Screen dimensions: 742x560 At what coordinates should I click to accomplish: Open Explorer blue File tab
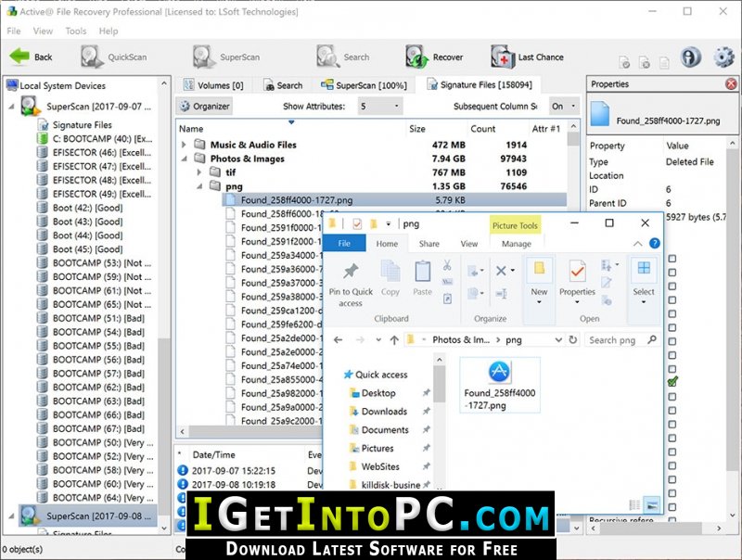344,243
